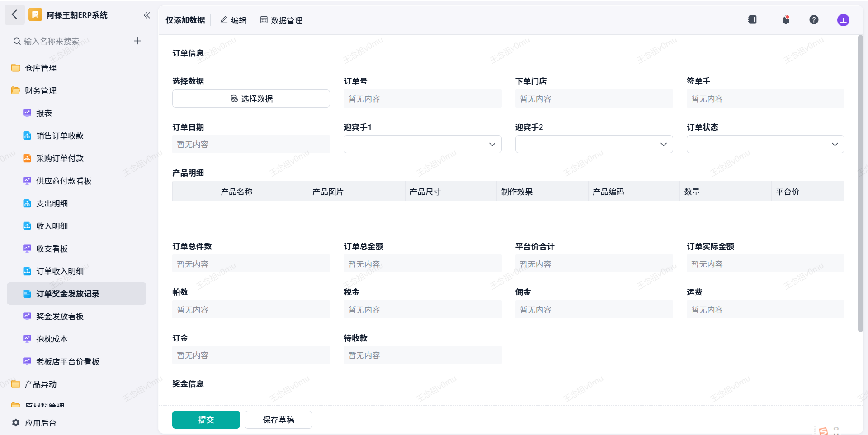Click the 产品名称 column header
The height and width of the screenshot is (435, 868).
click(x=262, y=192)
